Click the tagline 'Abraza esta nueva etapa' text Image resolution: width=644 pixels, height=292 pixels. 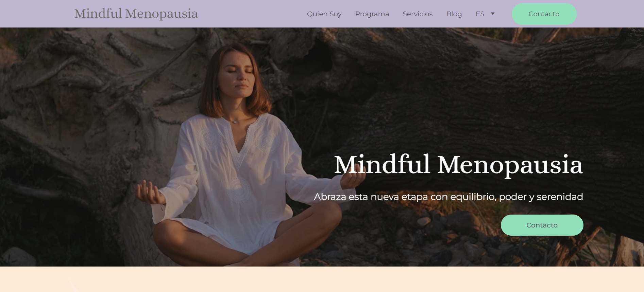pyautogui.click(x=448, y=197)
